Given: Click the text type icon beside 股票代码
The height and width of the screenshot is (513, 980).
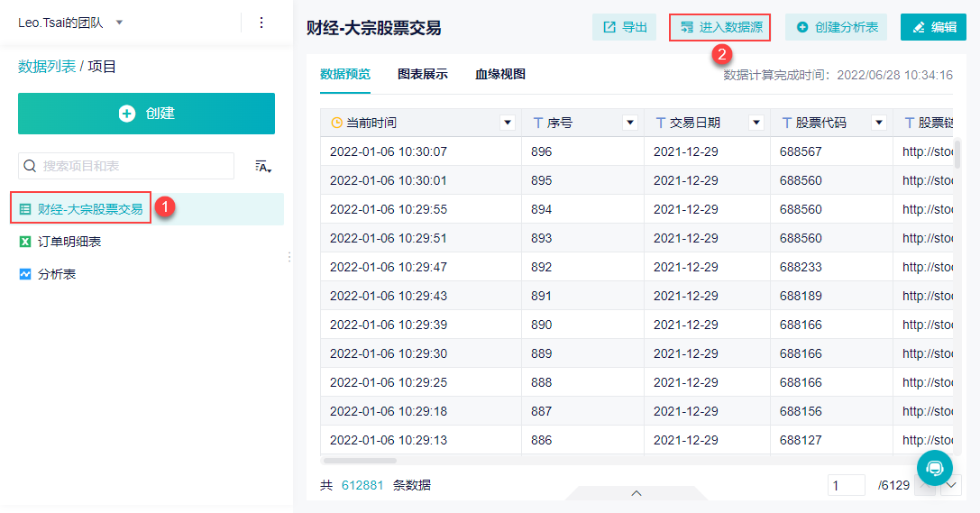Looking at the screenshot, I should 787,124.
